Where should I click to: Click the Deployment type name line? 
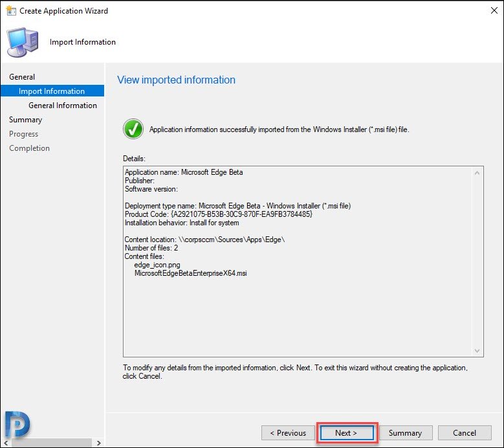coord(237,206)
